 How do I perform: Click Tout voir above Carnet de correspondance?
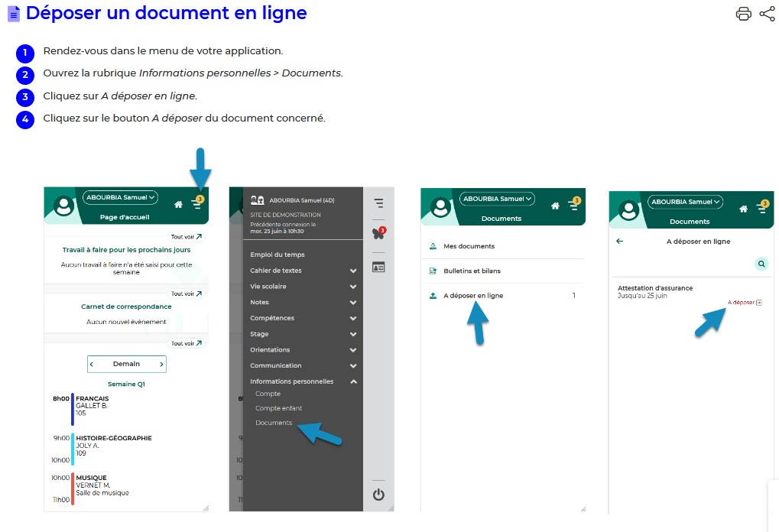(187, 294)
